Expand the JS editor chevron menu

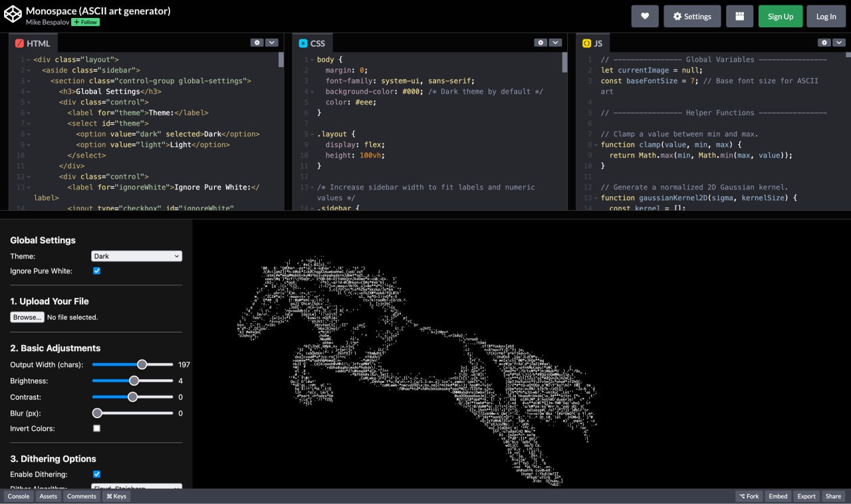pos(839,43)
